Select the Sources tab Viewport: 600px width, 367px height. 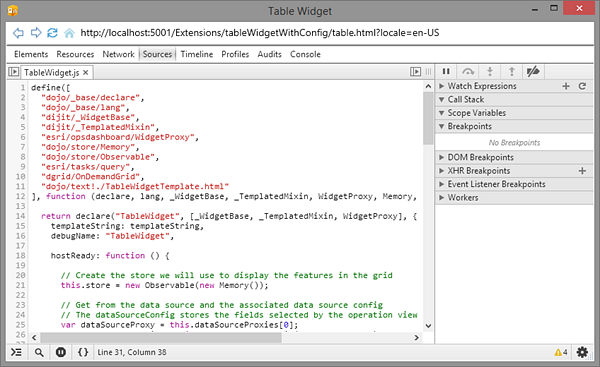pyautogui.click(x=157, y=54)
